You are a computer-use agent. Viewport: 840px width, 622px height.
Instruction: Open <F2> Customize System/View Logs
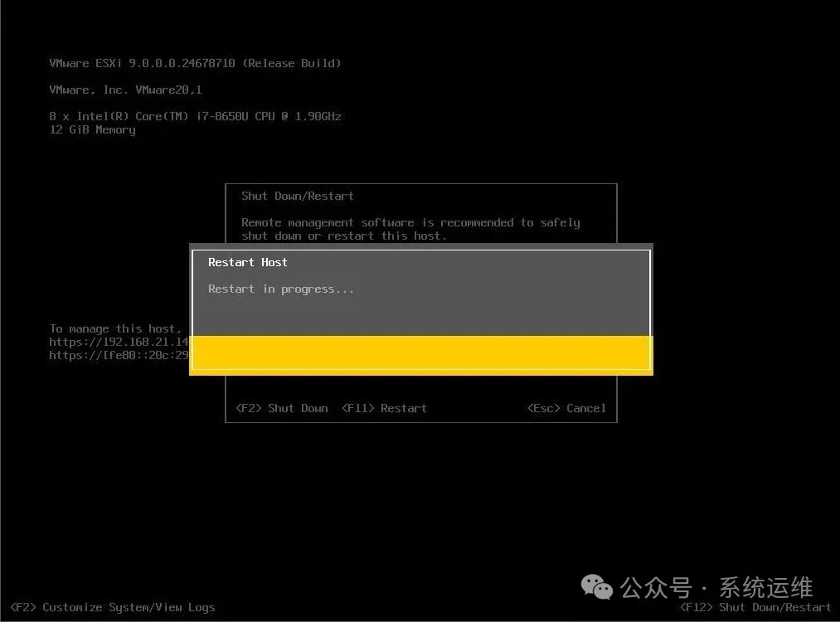click(x=113, y=607)
